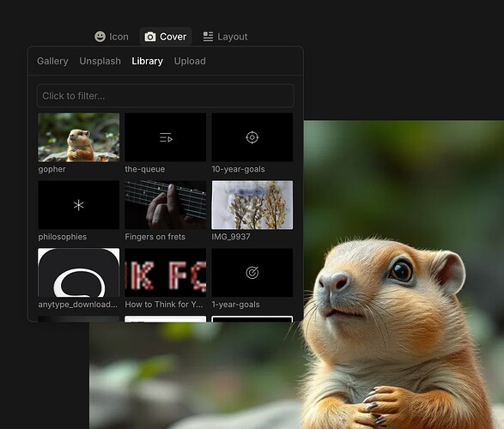The image size is (504, 429).
Task: Click the the-queue file name label
Action: 145,169
